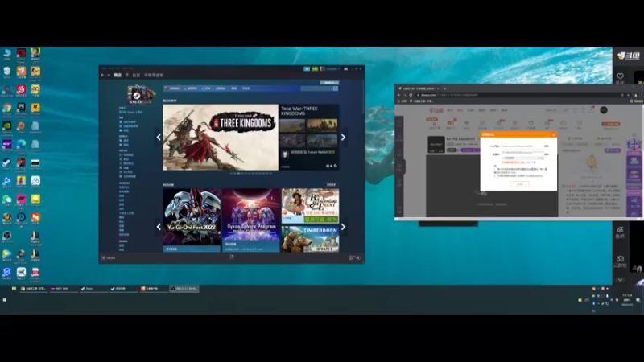Open a new browser tab with plus

pos(444,88)
